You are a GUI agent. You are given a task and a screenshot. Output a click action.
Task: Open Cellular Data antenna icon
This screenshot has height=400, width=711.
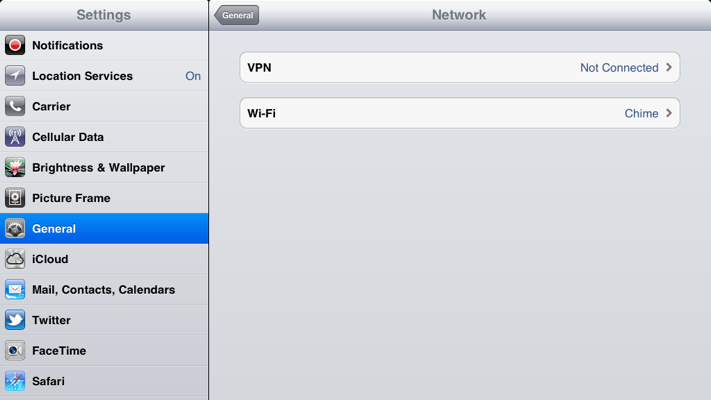tap(15, 137)
